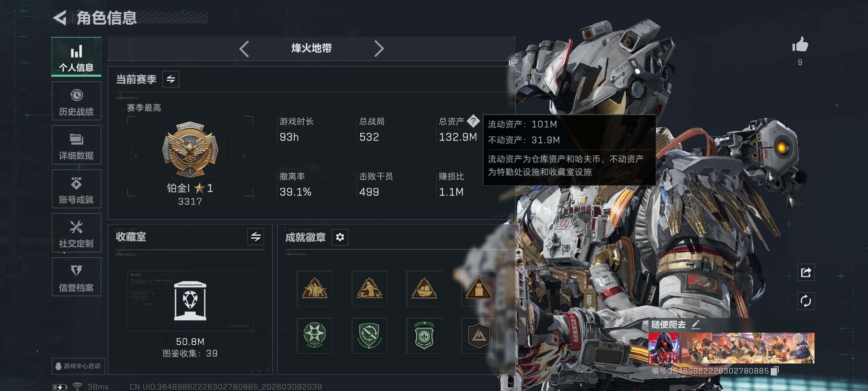Share the profile with the share icon

pos(806,272)
